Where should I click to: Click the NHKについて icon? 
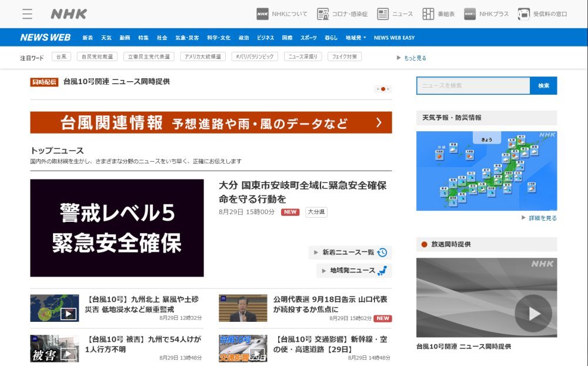click(262, 14)
